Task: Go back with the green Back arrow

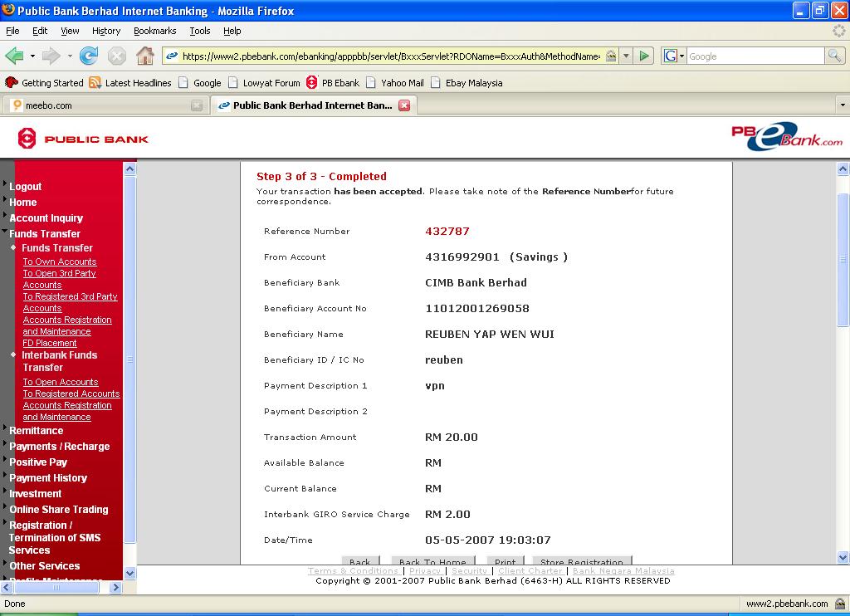Action: [x=15, y=56]
